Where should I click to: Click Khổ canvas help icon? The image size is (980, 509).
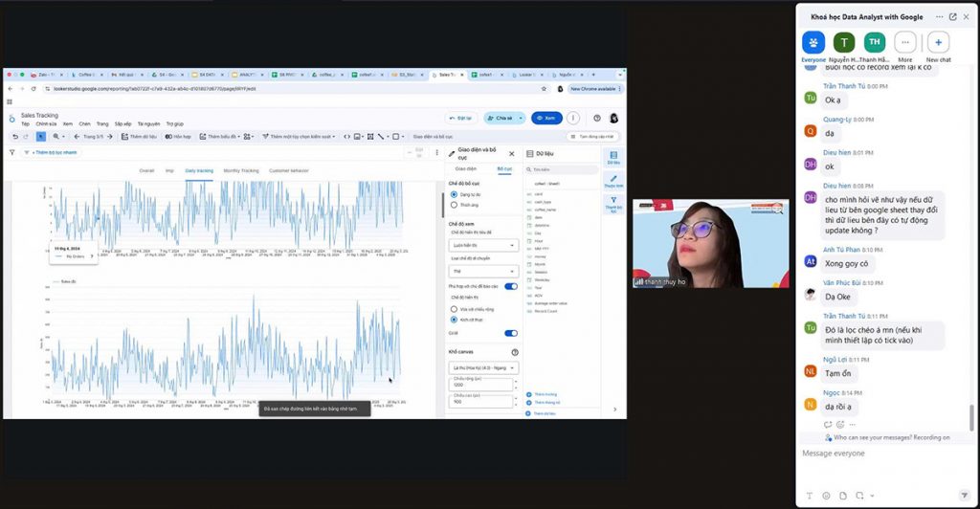point(515,352)
